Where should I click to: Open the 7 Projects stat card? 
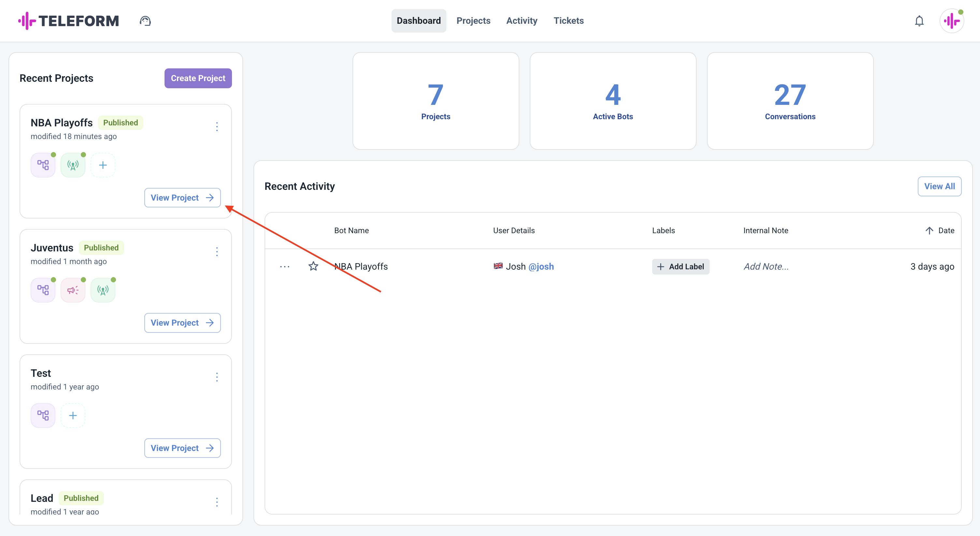[436, 101]
